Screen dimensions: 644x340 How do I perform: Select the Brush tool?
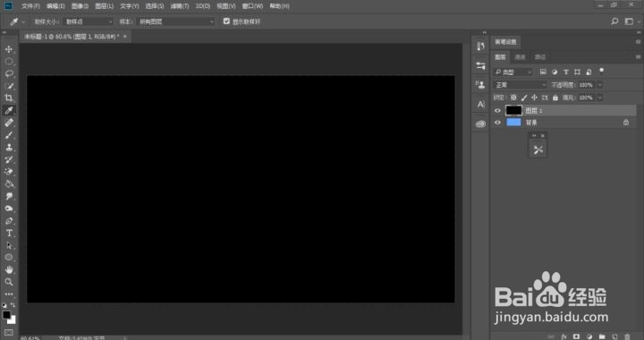pos(9,135)
